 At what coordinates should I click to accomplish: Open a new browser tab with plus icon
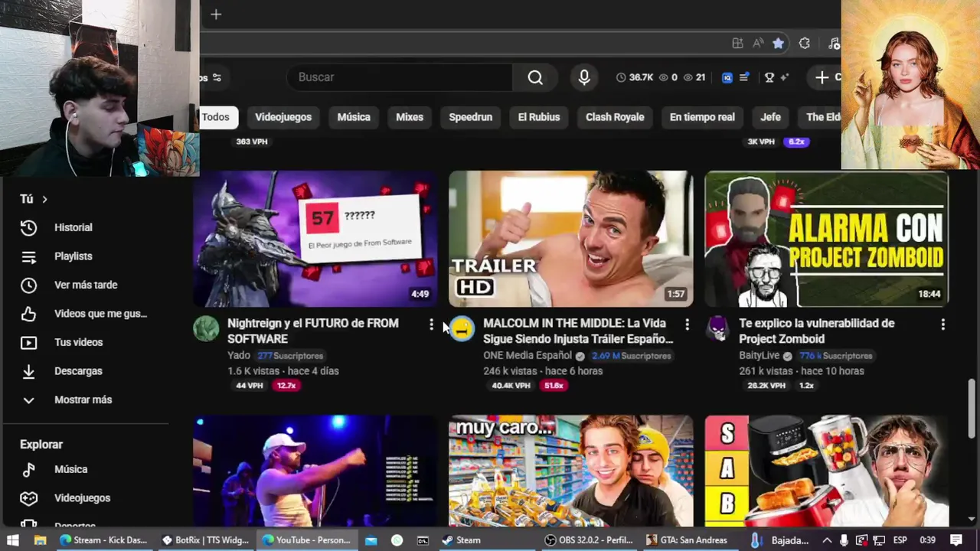(x=216, y=15)
